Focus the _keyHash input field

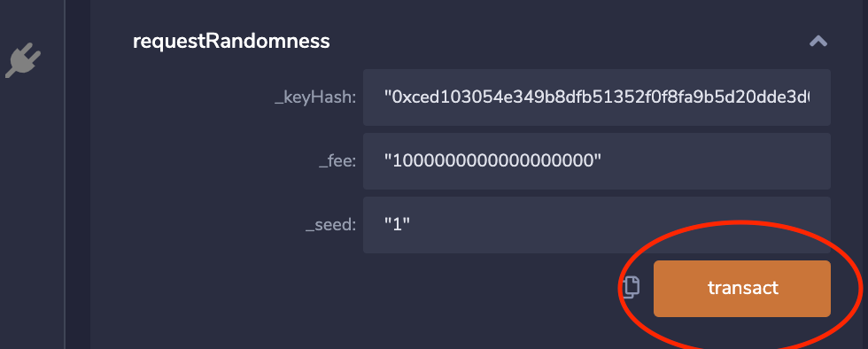point(597,97)
